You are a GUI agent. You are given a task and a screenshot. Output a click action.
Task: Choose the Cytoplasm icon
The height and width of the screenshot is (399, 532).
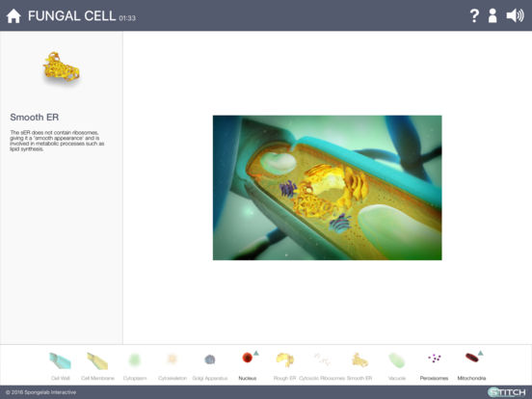(x=135, y=359)
